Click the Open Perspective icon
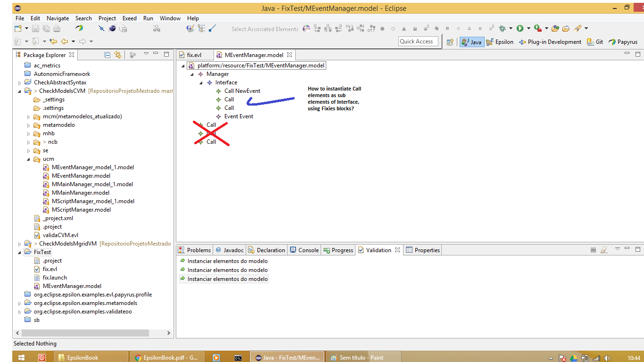The image size is (644, 362). coord(450,42)
